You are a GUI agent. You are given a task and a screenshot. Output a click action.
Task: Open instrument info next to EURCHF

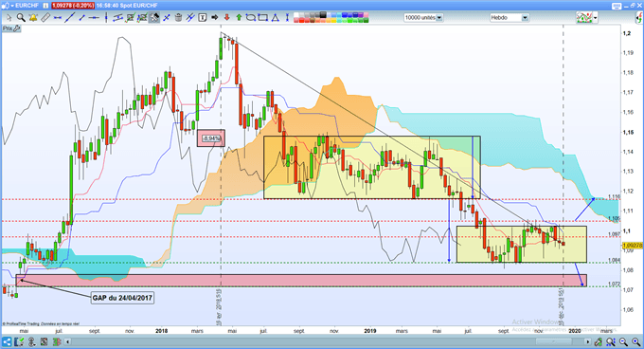pos(45,6)
